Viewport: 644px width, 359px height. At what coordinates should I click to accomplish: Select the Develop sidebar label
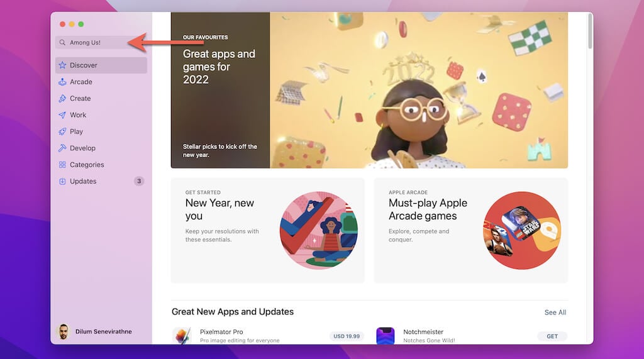coord(82,148)
